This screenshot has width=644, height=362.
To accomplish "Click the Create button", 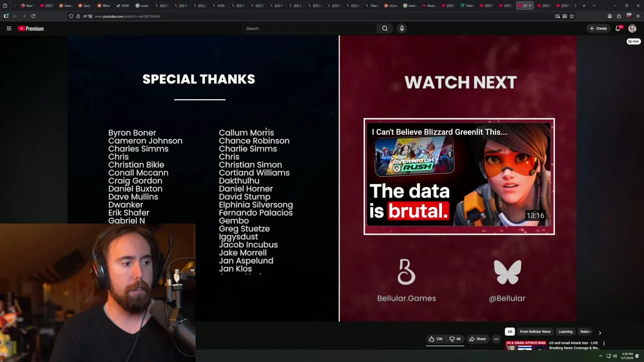I will point(598,29).
